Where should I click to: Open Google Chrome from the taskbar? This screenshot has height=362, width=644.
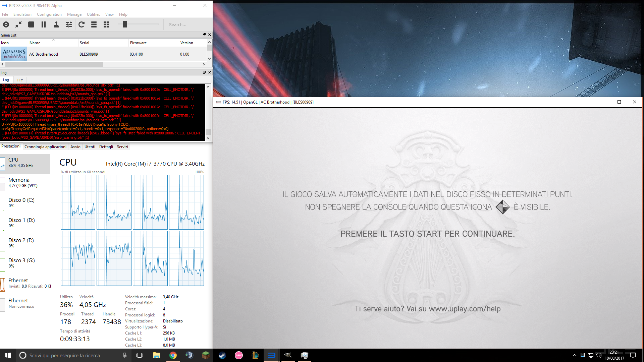click(173, 355)
